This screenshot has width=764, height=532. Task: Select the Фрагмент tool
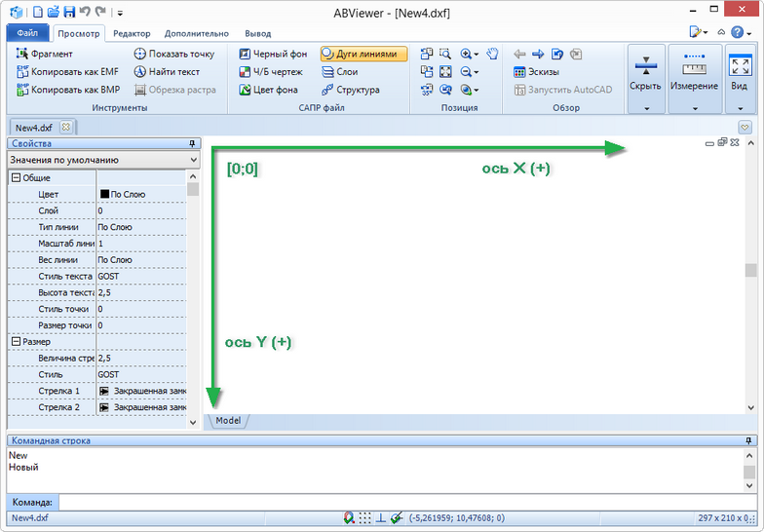44,54
